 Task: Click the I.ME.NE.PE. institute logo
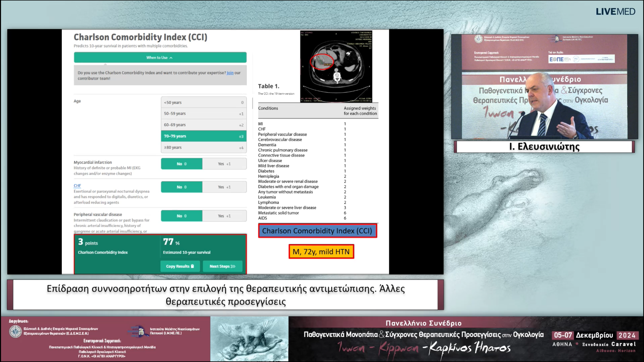(x=138, y=331)
